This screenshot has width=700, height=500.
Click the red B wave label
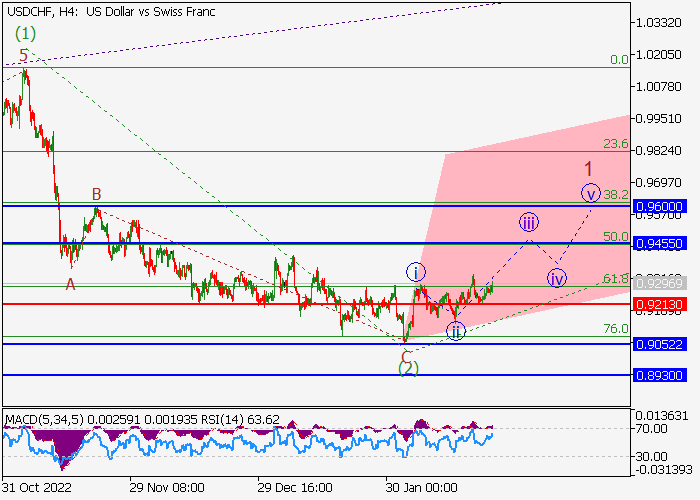[x=96, y=194]
